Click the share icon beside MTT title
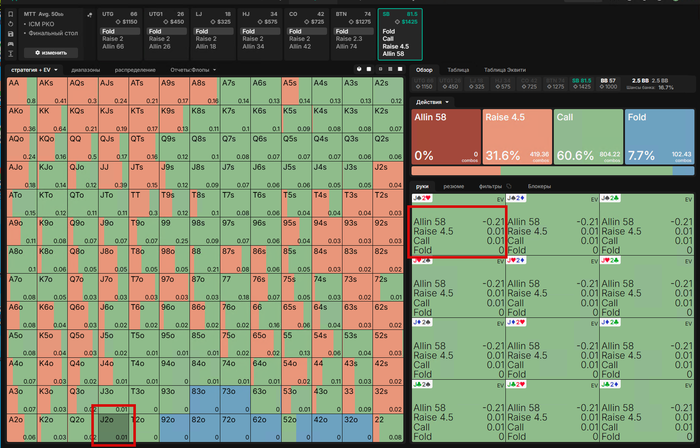This screenshot has height=448, width=700. (x=88, y=15)
